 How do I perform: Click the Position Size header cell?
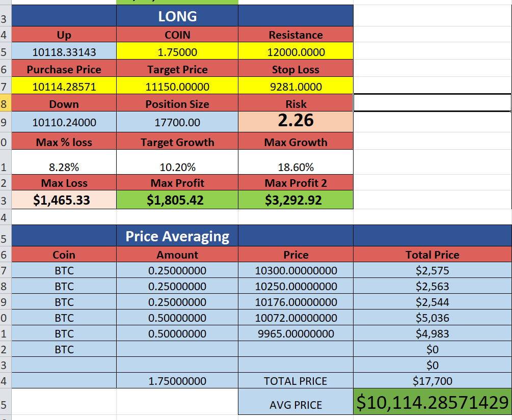click(177, 103)
